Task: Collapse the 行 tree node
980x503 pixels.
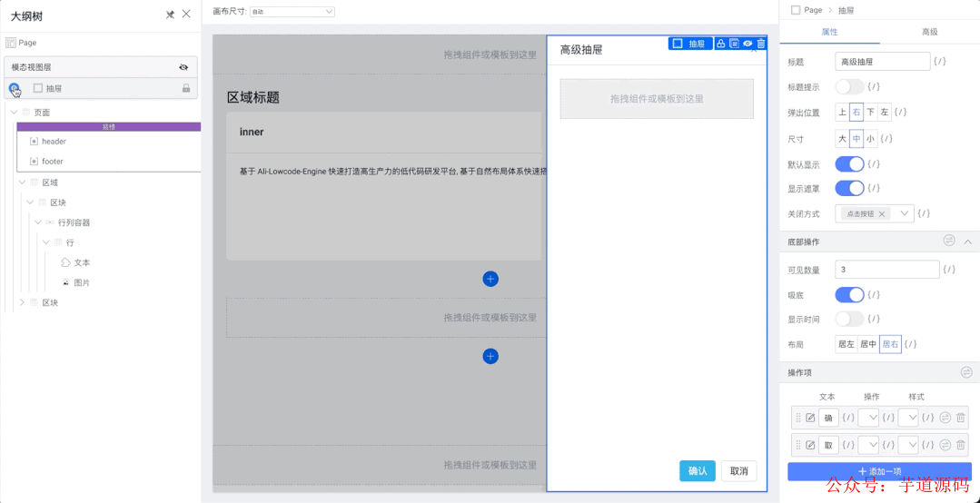Action: [x=46, y=242]
